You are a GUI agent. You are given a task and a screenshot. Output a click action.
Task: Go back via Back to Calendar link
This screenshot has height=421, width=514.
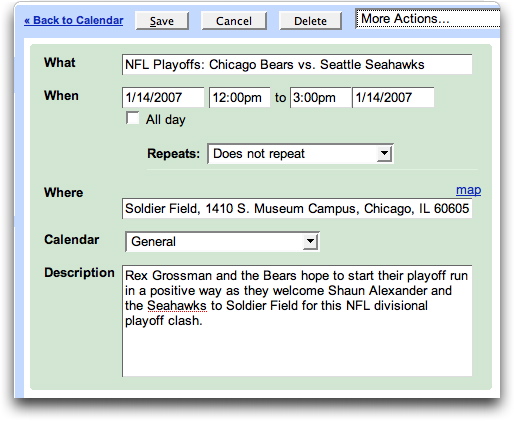click(74, 20)
